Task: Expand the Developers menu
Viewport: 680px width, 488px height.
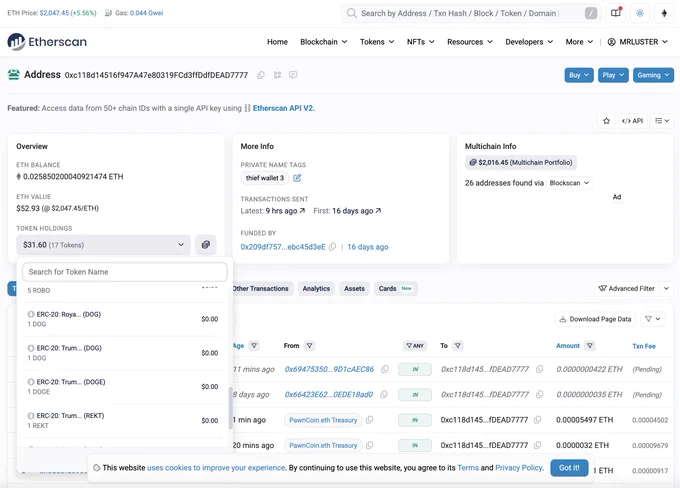Action: (x=529, y=42)
